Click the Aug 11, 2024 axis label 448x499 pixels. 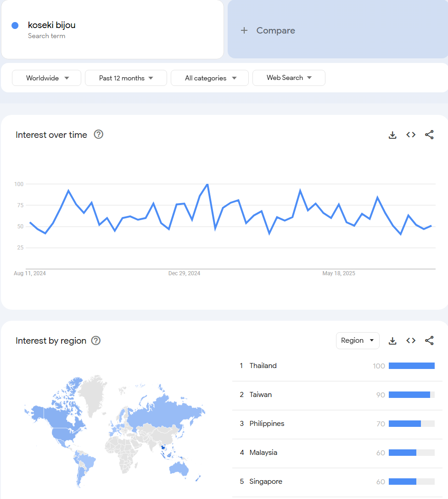coord(29,273)
